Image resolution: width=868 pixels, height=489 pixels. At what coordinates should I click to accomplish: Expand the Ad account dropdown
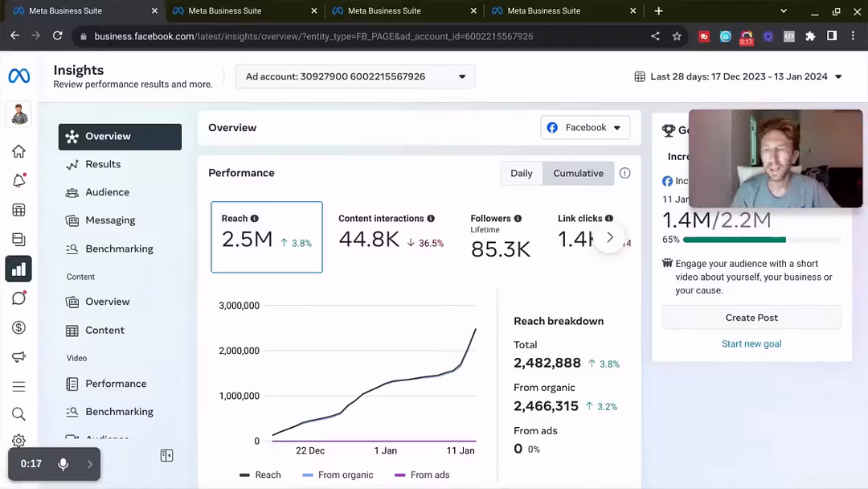(355, 76)
